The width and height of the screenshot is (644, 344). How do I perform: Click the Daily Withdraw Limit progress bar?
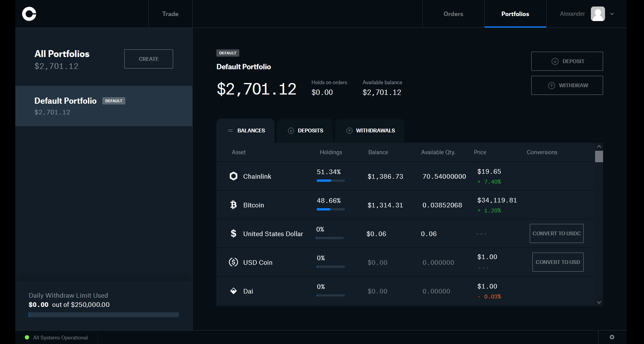click(x=104, y=315)
